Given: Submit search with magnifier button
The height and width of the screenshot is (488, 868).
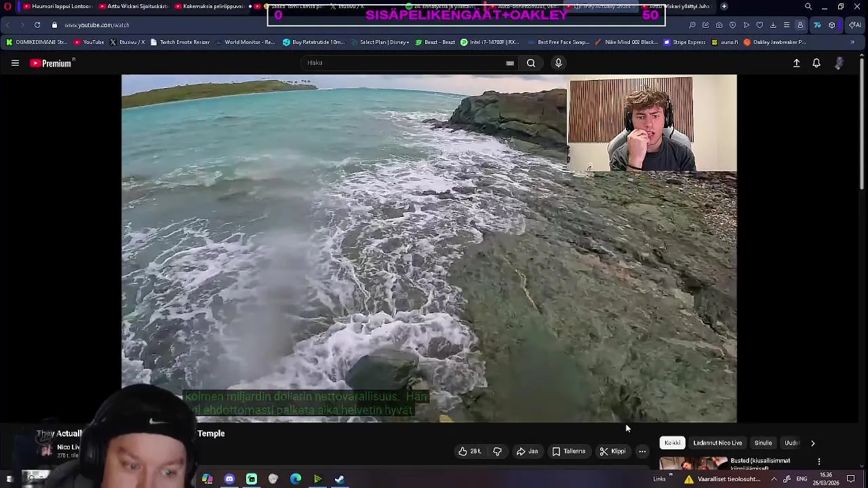Looking at the screenshot, I should coord(531,63).
